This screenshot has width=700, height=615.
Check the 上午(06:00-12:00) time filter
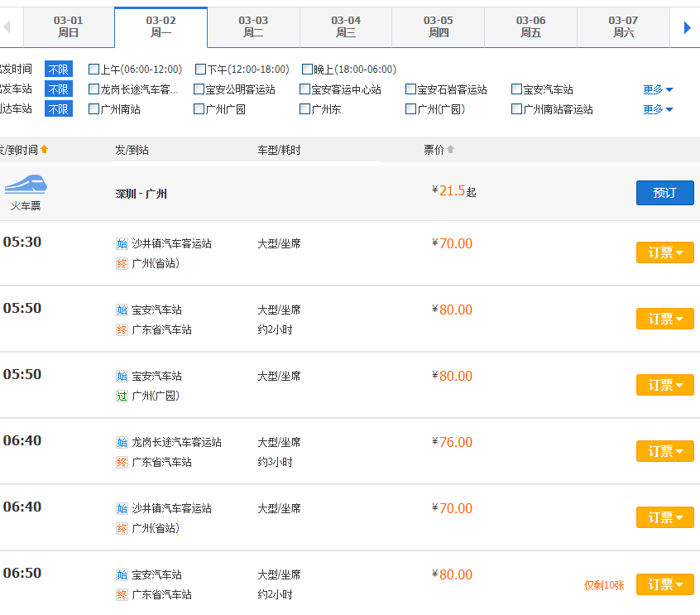[93, 70]
